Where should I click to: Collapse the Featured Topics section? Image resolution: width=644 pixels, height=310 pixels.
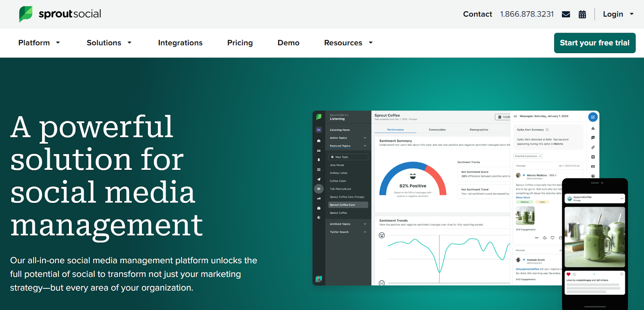(348, 146)
